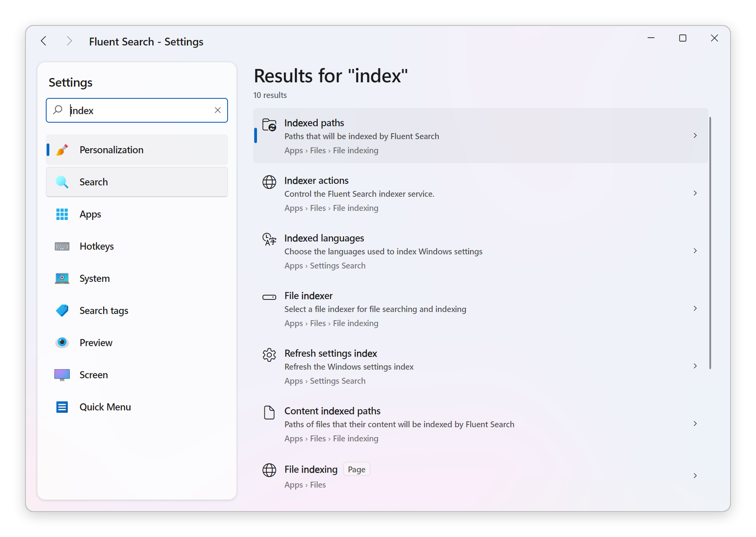The height and width of the screenshot is (537, 756).
Task: Open the Indexed languages result title
Action: point(324,238)
